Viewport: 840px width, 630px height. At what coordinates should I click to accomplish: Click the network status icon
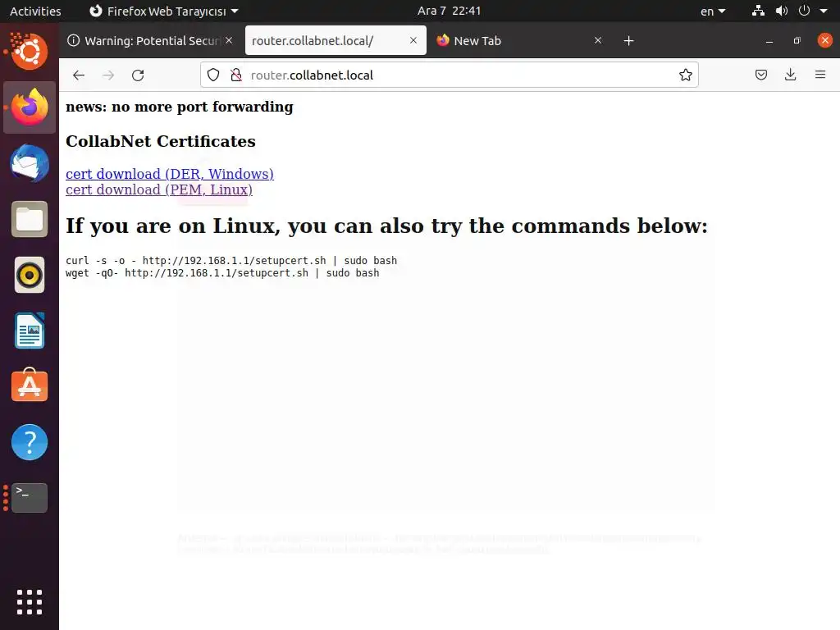[758, 11]
